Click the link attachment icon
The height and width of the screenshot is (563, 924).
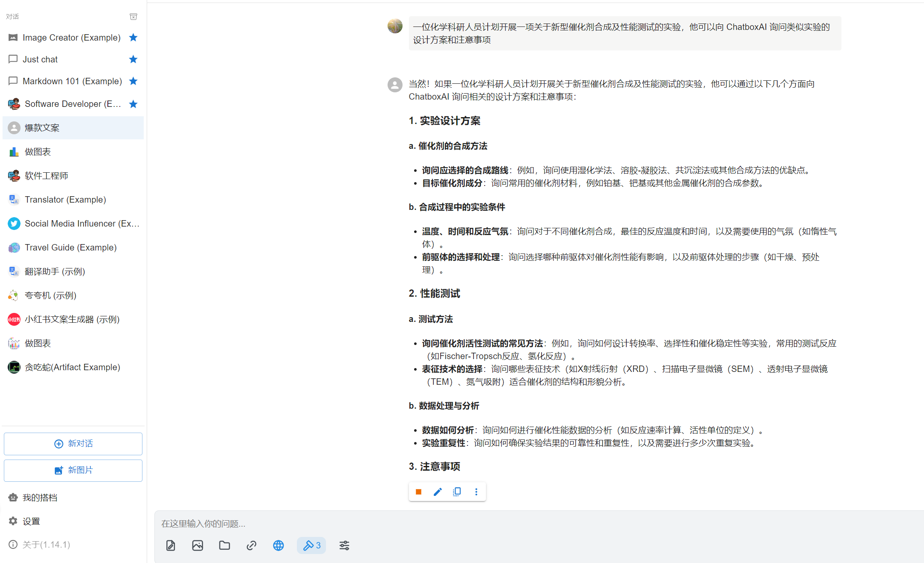(252, 545)
